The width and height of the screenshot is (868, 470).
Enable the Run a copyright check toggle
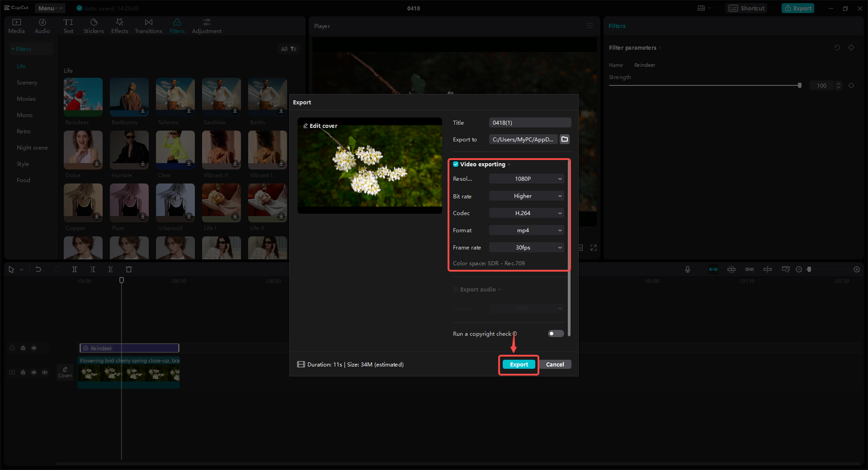(555, 334)
